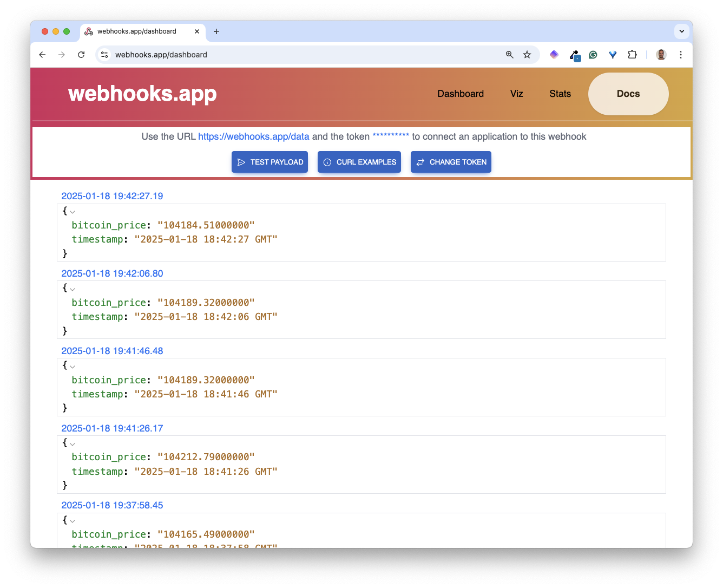Click the Test Payload send icon
The height and width of the screenshot is (588, 723).
[x=241, y=162]
